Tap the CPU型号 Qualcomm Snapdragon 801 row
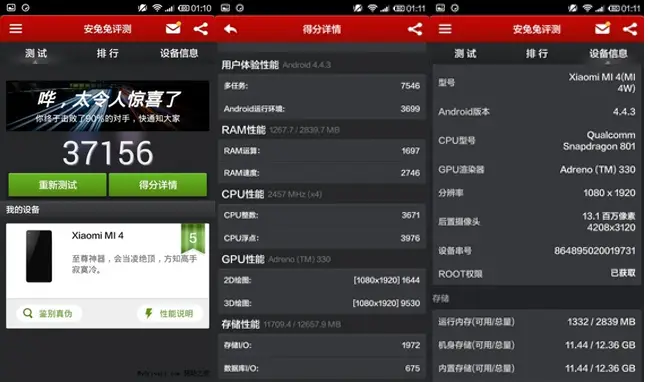 pyautogui.click(x=536, y=141)
